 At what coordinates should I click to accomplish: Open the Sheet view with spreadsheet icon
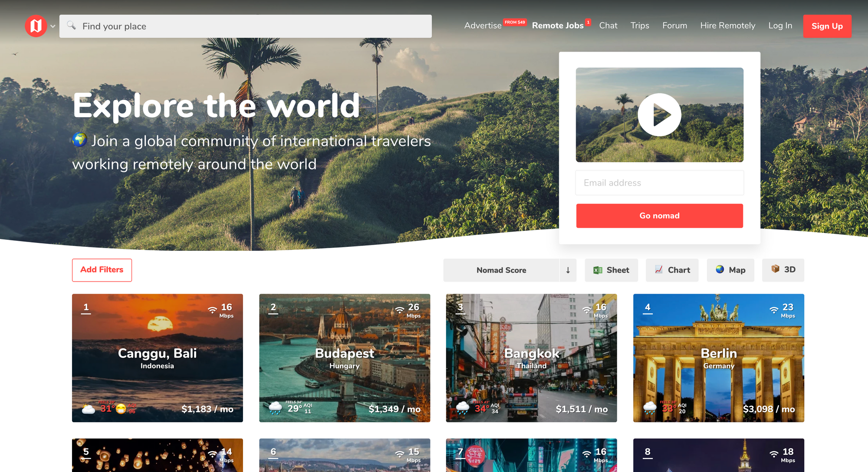coord(611,270)
